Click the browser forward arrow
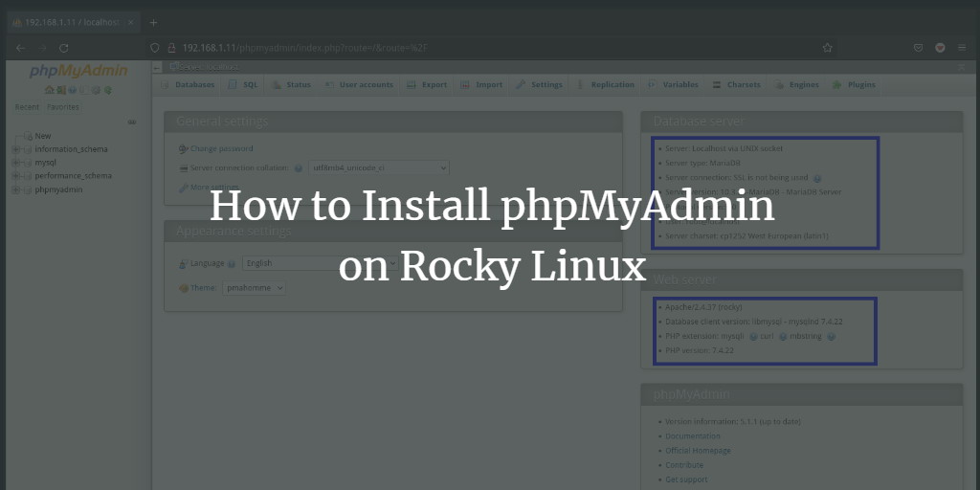Screen dimensions: 980x490 [x=42, y=48]
